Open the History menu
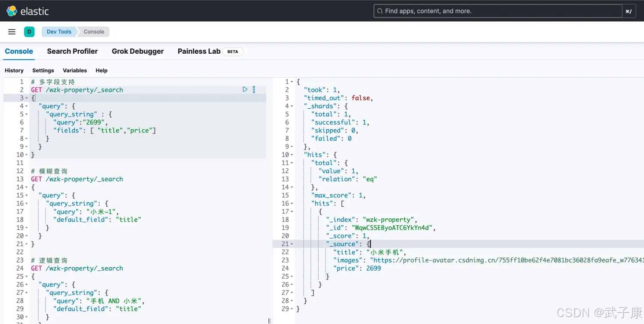 pyautogui.click(x=14, y=70)
